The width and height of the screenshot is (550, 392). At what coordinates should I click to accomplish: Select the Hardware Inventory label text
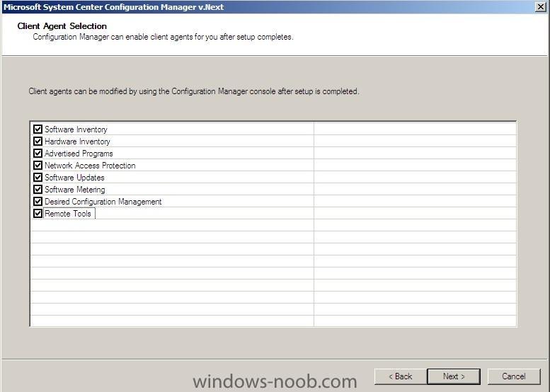[x=77, y=142]
